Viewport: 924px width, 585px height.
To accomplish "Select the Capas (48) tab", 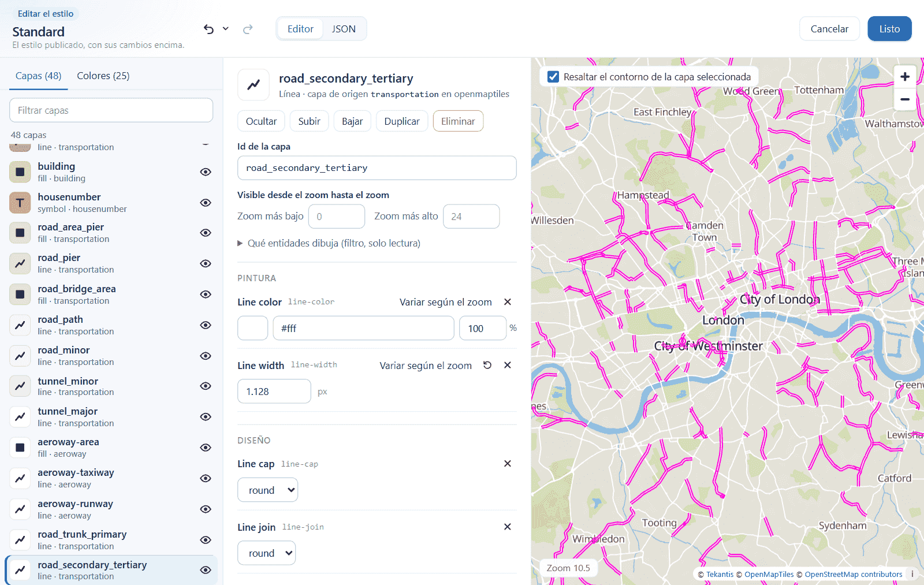I will point(39,76).
